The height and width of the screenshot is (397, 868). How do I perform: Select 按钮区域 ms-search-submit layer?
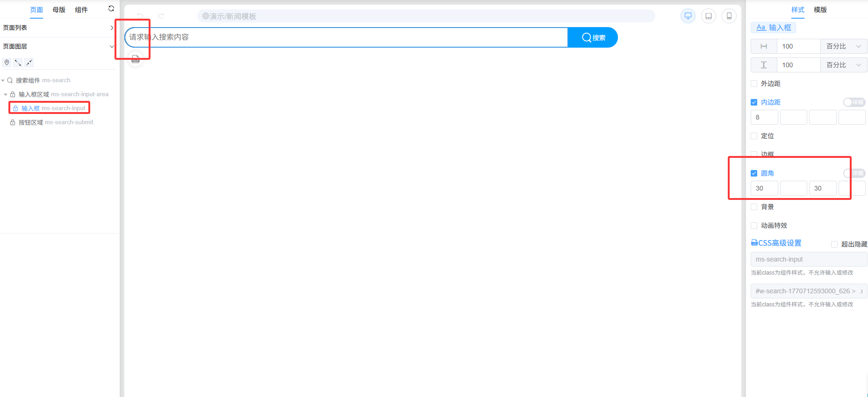[56, 122]
